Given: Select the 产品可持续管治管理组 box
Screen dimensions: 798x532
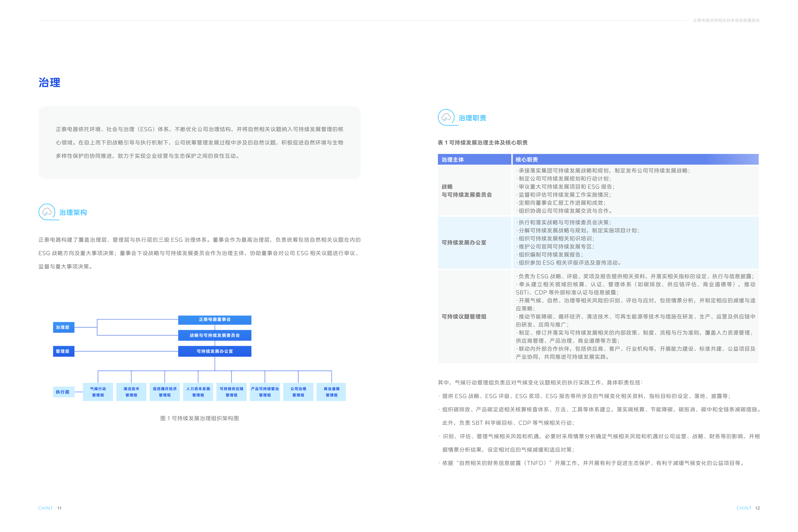Looking at the screenshot, I should pos(265,392).
